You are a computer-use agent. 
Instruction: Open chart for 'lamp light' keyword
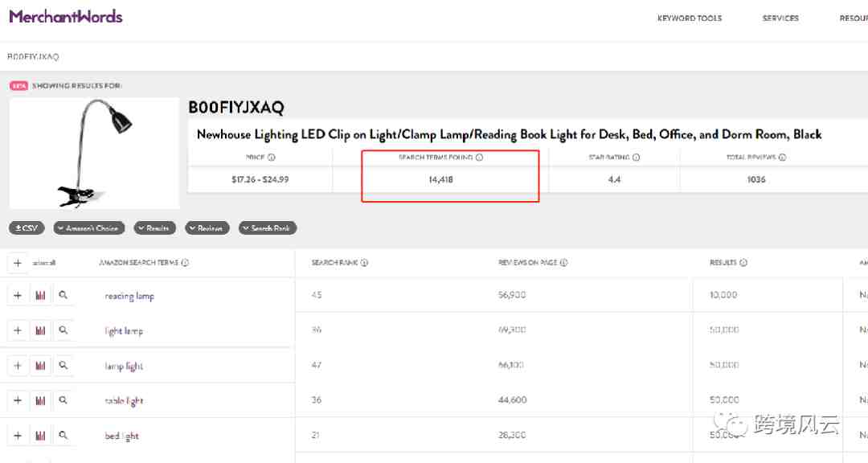[40, 366]
